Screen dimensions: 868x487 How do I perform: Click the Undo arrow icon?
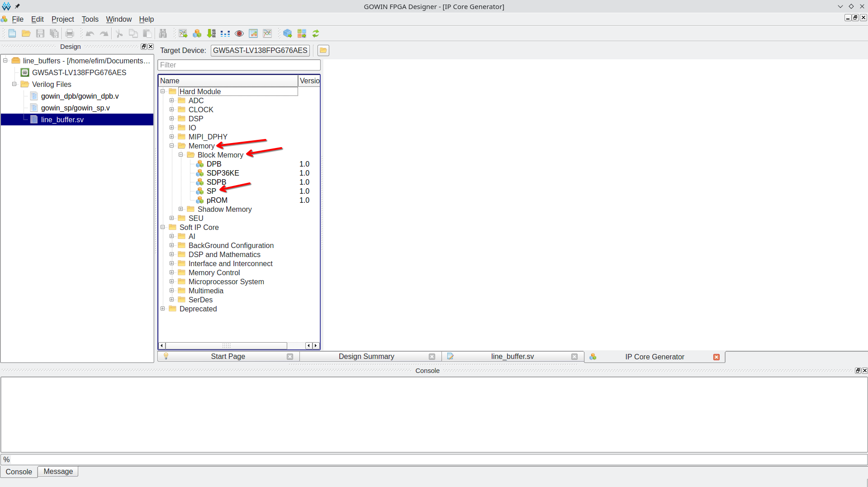coord(90,33)
